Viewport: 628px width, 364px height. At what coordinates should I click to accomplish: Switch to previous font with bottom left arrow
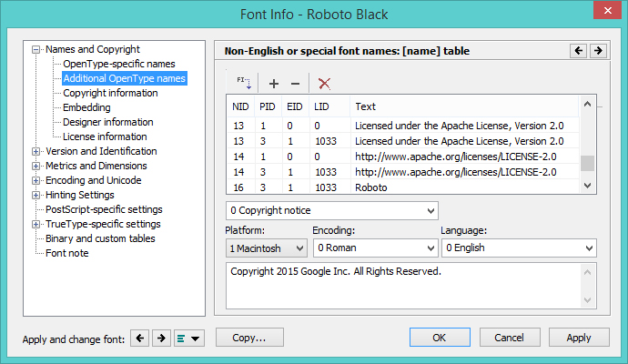(x=140, y=339)
